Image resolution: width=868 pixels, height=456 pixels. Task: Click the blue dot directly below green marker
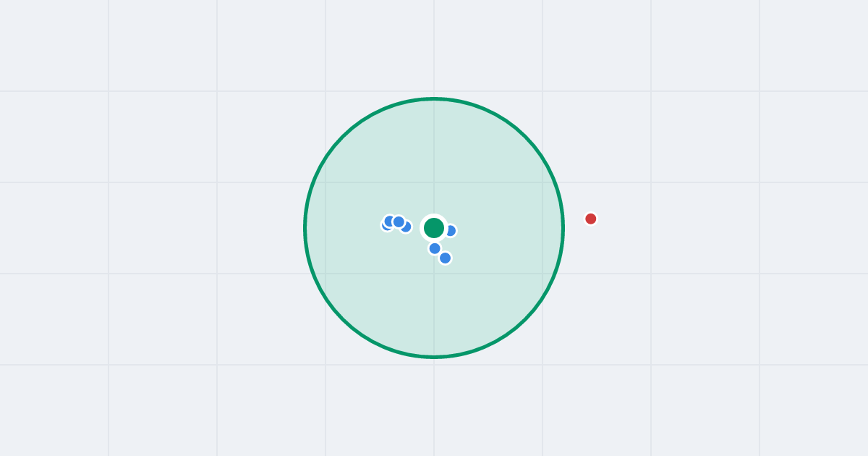[435, 248]
